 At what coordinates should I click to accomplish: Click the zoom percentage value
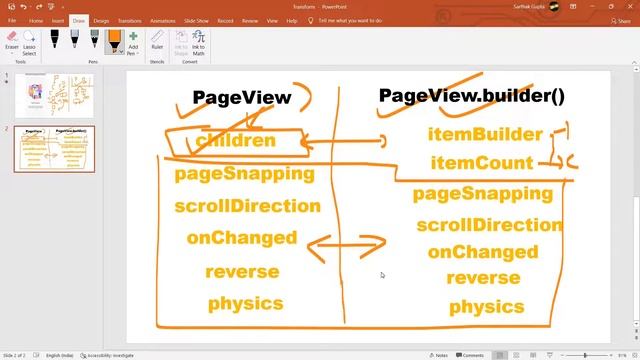click(622, 356)
